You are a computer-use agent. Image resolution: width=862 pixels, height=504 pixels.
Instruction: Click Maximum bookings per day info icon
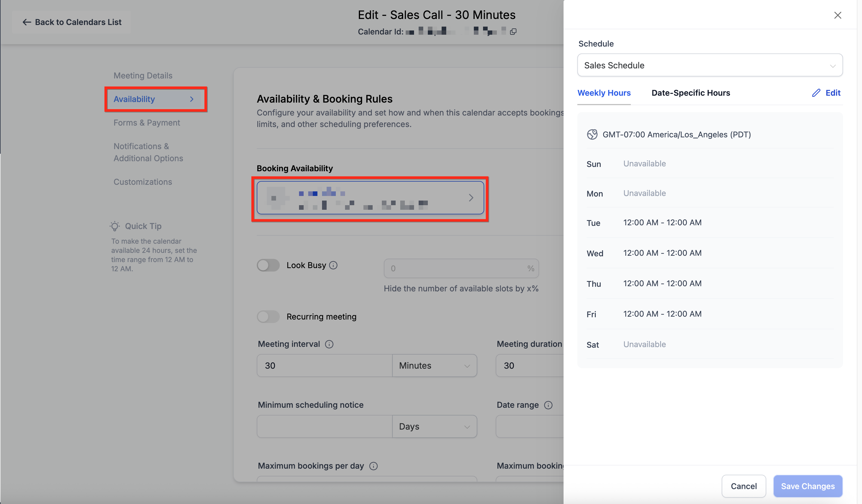click(373, 466)
